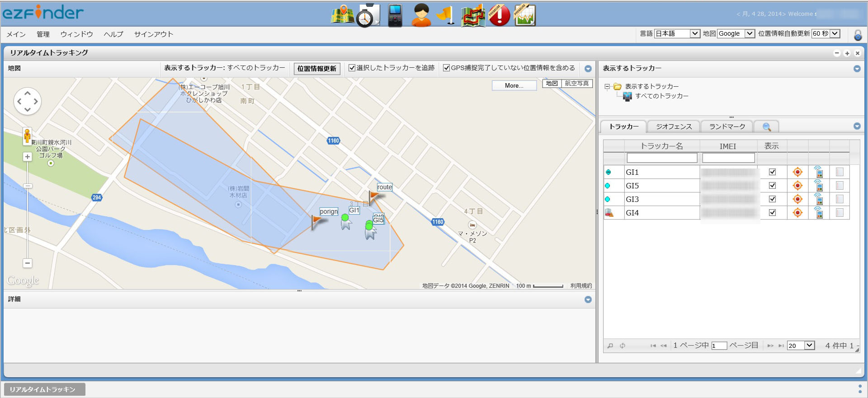The width and height of the screenshot is (868, 398).
Task: Toggle include incomplete GPS positions checkbox
Action: click(x=446, y=68)
